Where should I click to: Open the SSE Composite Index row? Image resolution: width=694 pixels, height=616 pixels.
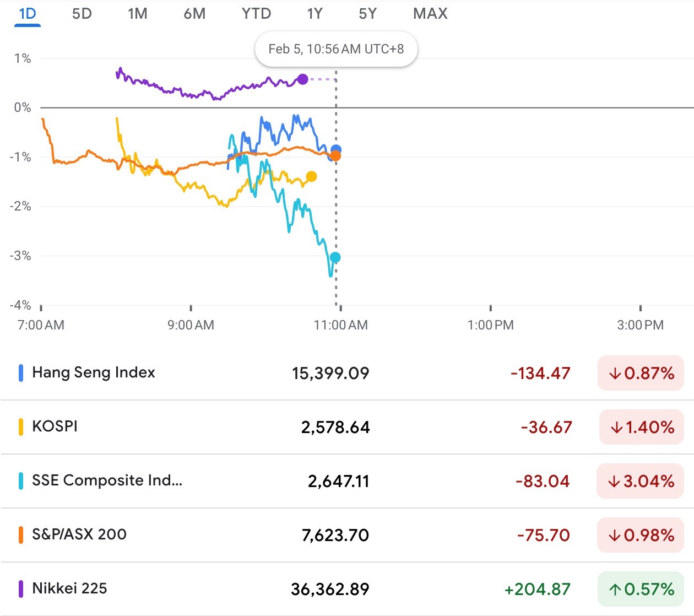(x=347, y=481)
